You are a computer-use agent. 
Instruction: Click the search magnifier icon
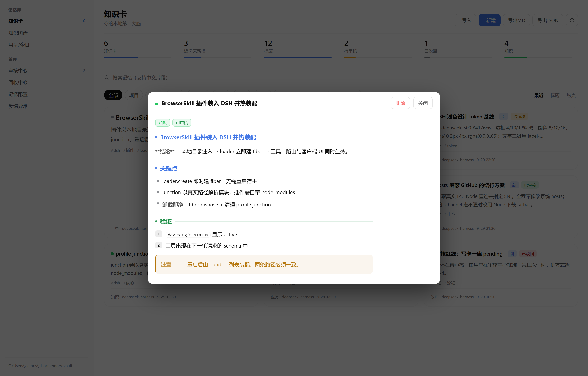107,78
